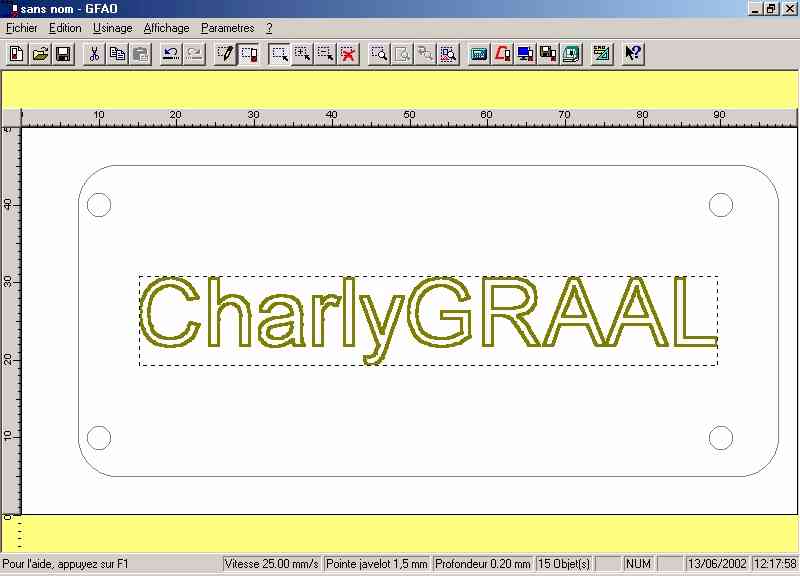Screen dimensions: 800x576
Task: Click the date 13/06/2002 in the status bar
Action: [x=717, y=564]
